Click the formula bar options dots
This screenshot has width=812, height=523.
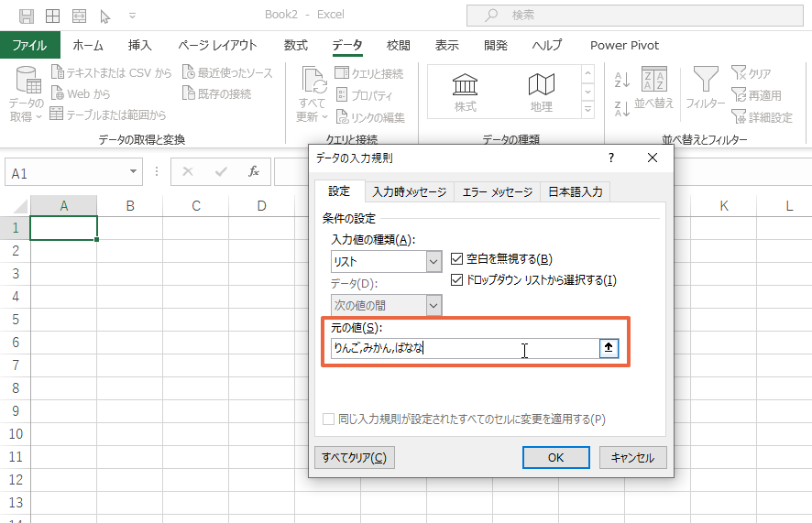coord(157,172)
